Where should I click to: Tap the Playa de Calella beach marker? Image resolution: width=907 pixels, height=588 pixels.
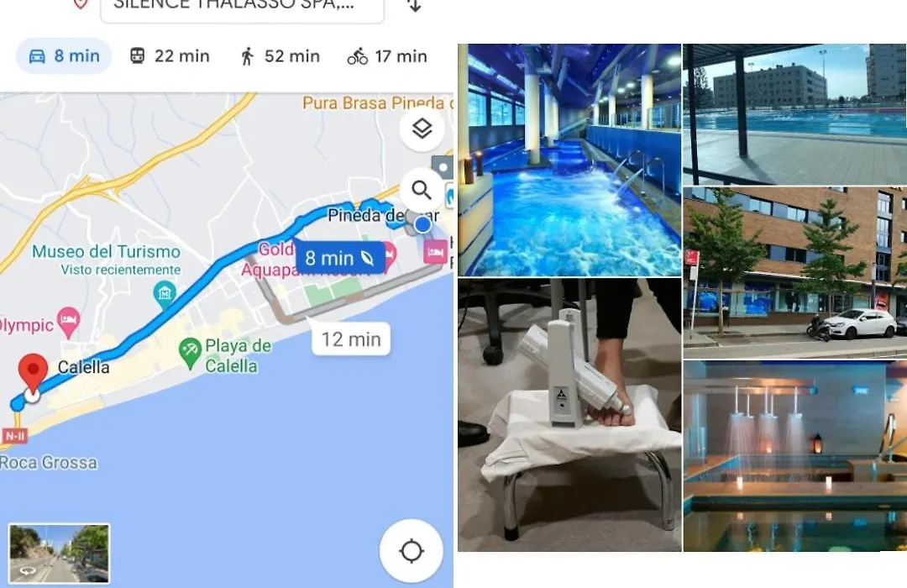click(x=190, y=353)
